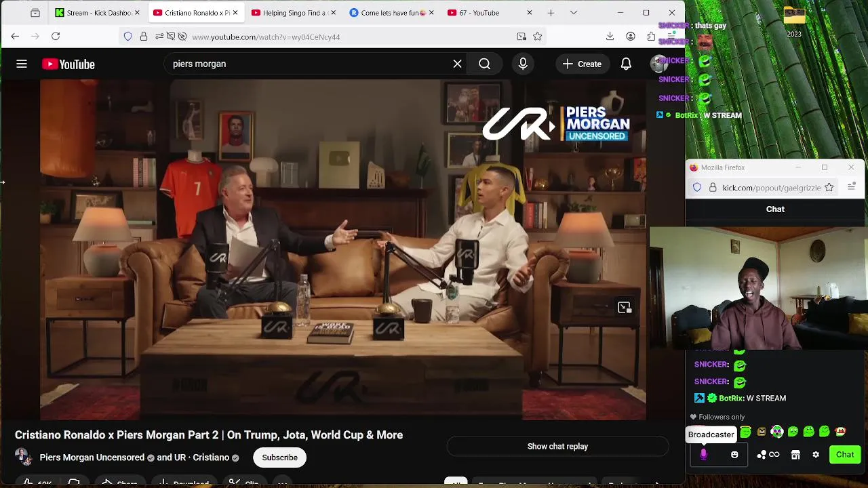Click the video's picture-in-picture overlay icon
Screen dimensions: 868x488
click(625, 308)
